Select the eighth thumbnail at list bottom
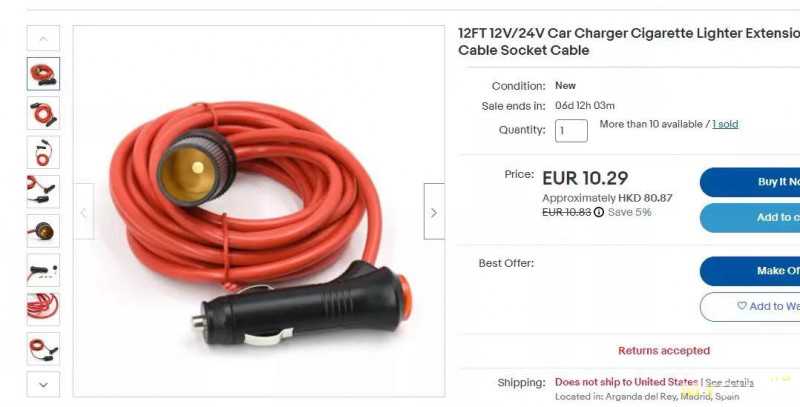 [x=43, y=349]
